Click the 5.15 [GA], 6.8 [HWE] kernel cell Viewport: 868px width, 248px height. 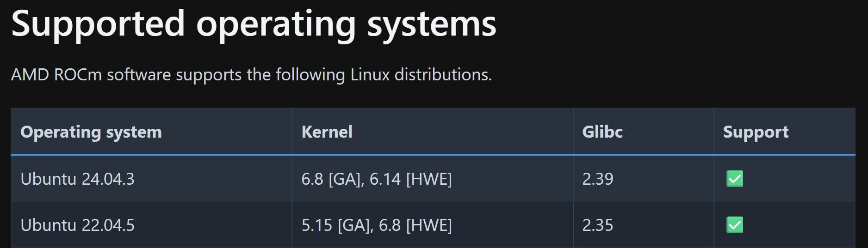coord(432,225)
